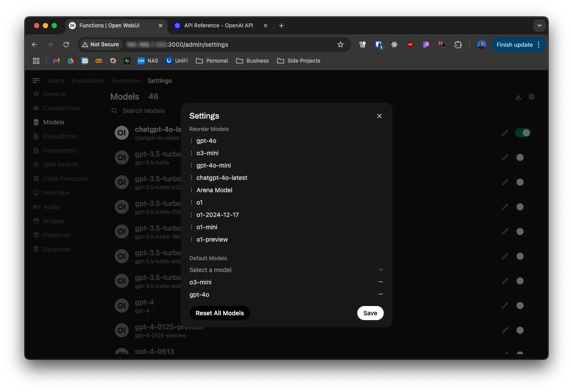This screenshot has height=392, width=573.
Task: Open the Gmail bookmark
Action: (56, 61)
